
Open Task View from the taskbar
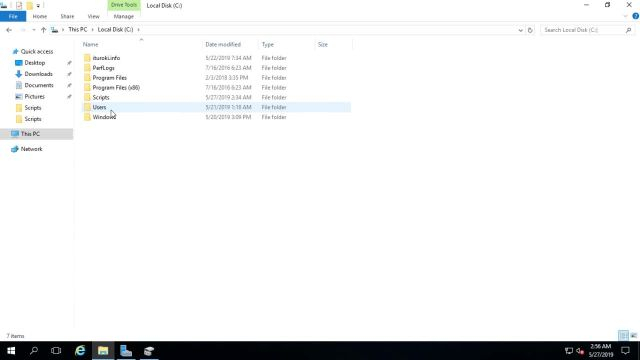click(x=56, y=351)
